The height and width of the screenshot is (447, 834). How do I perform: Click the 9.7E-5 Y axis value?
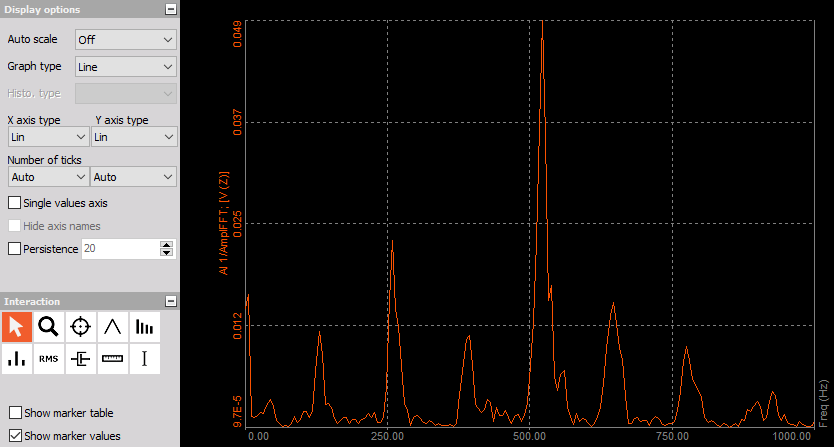pos(237,411)
